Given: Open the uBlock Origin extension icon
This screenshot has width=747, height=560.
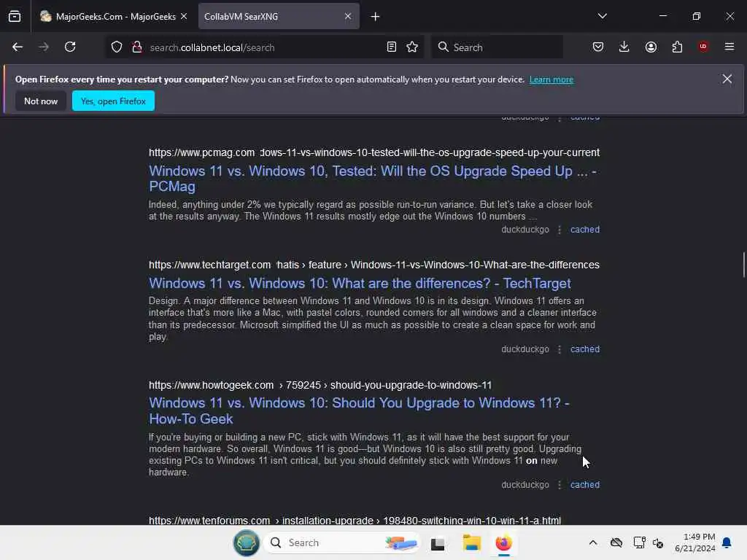Looking at the screenshot, I should [703, 47].
